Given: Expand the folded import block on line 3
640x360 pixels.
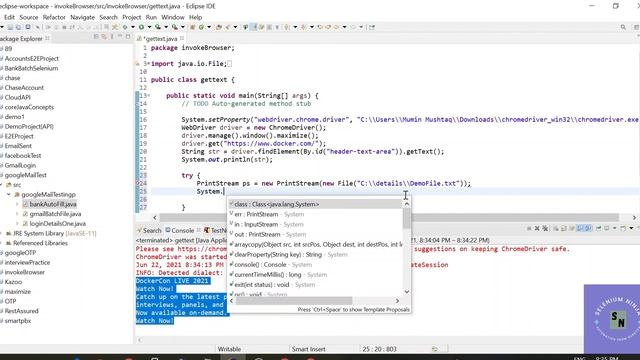Looking at the screenshot, I should (149, 64).
